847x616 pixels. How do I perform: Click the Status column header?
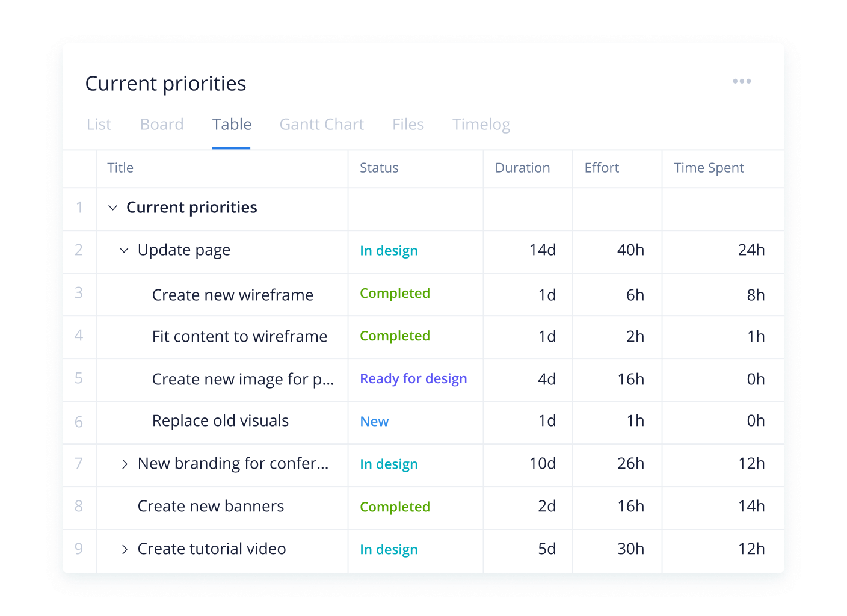click(379, 168)
